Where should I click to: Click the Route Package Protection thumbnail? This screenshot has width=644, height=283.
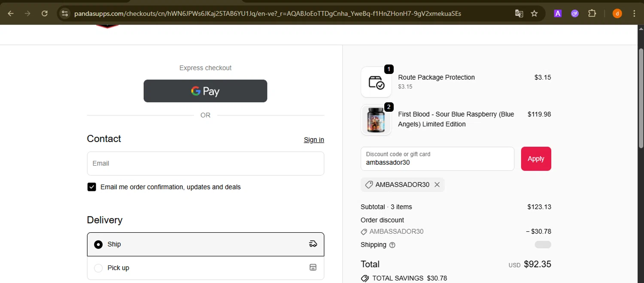(376, 82)
